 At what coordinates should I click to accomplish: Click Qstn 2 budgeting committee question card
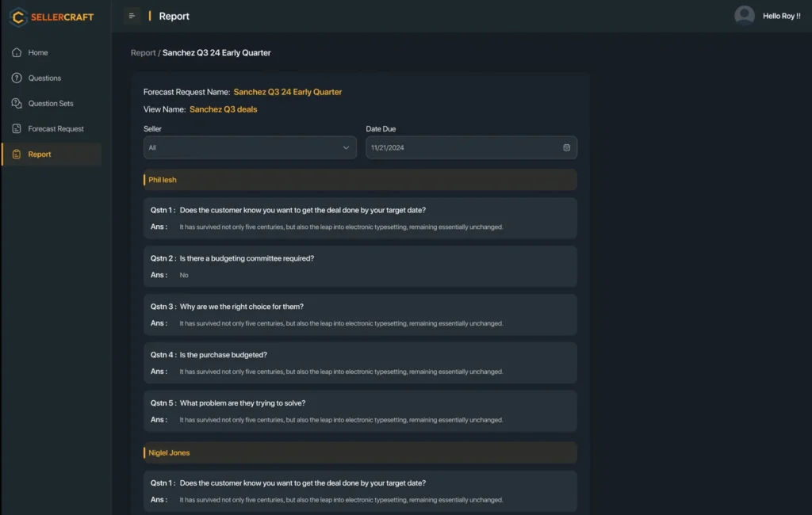tap(360, 266)
